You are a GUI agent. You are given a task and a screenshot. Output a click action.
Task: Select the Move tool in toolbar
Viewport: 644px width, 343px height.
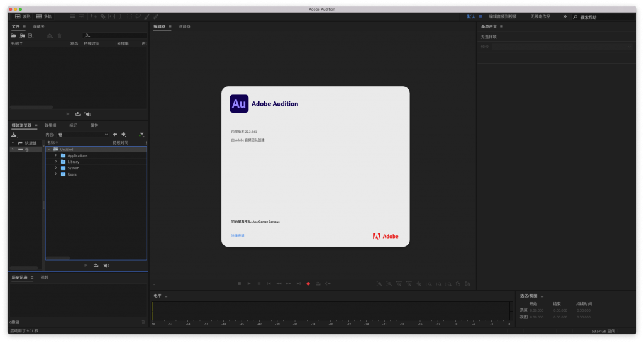point(94,16)
